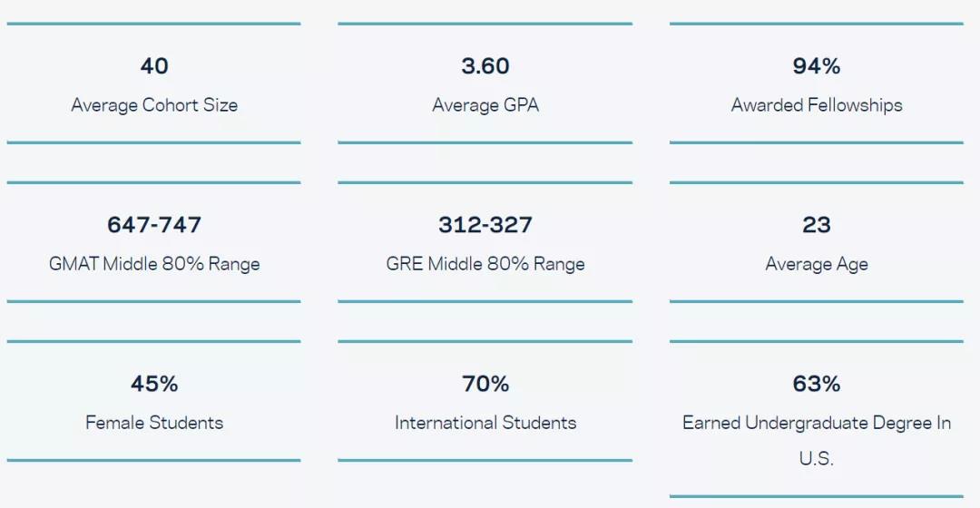Select the Female Students label
Viewport: 980px width, 508px height.
coord(154,423)
